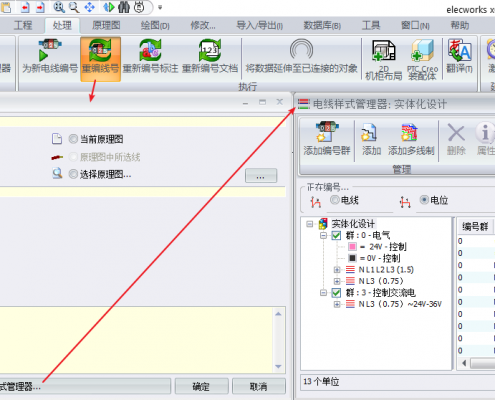Expand the N L1 L2 L3 (1.5) node

[x=337, y=270]
